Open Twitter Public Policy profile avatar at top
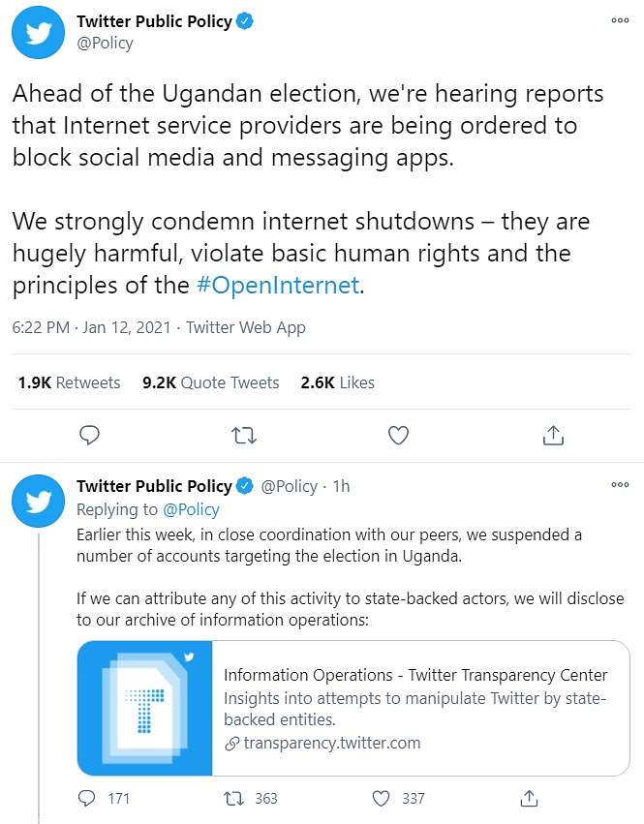Viewport: 644px width, 824px height. tap(38, 33)
